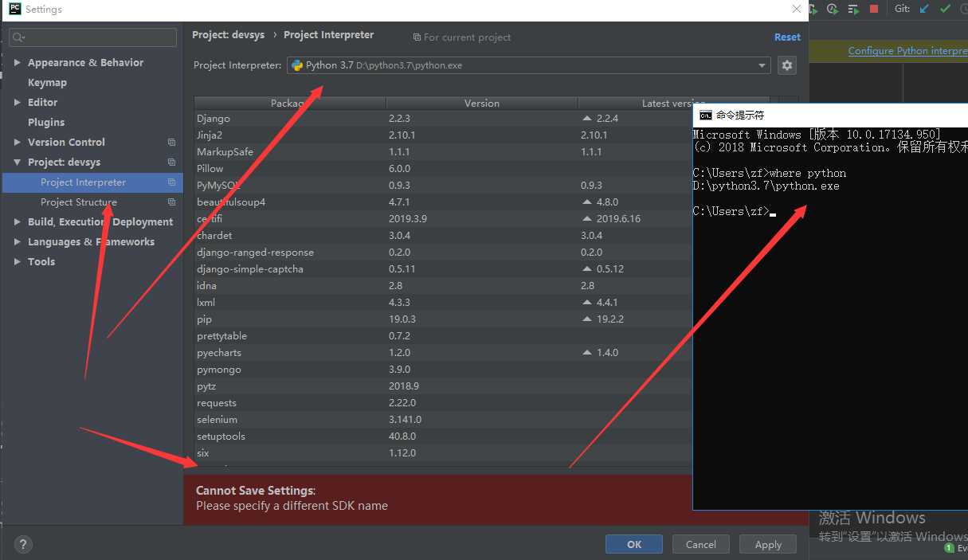Focus the settings search field
968x560 pixels.
[93, 37]
